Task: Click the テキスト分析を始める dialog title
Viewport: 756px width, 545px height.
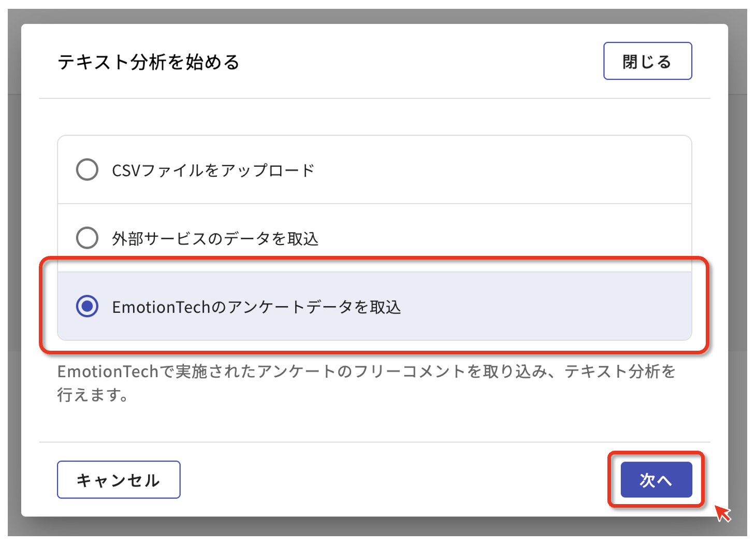Action: coord(149,62)
